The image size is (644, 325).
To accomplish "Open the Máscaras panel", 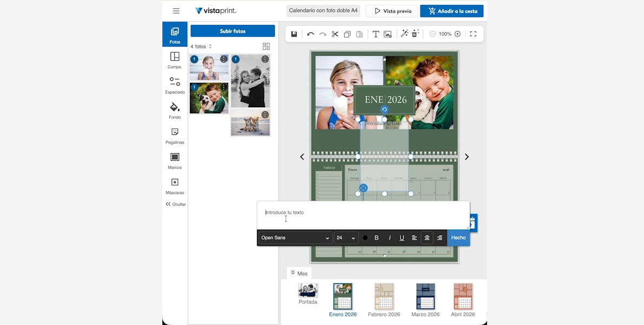I will pos(175,186).
